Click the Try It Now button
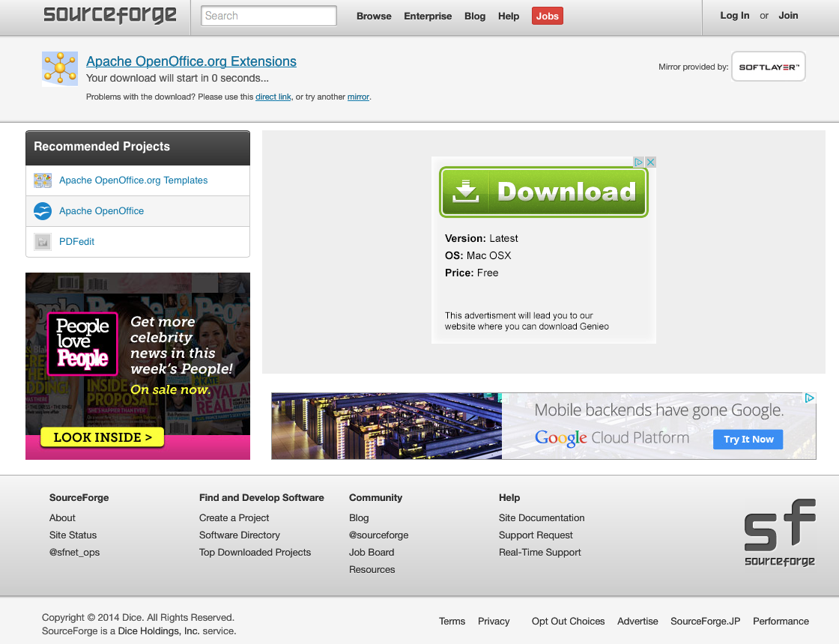Viewport: 839px width, 644px height. coord(748,439)
